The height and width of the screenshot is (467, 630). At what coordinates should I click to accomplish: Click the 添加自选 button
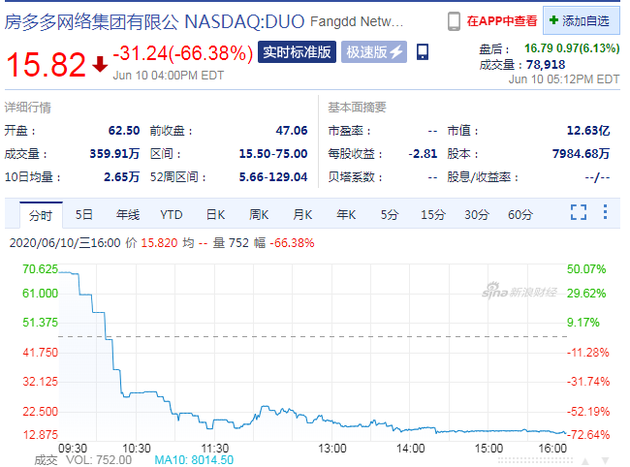tap(581, 20)
